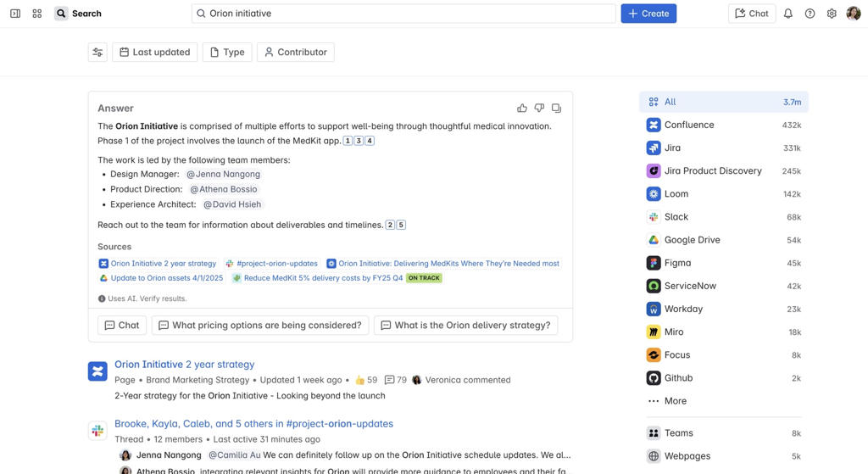Open the settings gear icon

(x=832, y=14)
